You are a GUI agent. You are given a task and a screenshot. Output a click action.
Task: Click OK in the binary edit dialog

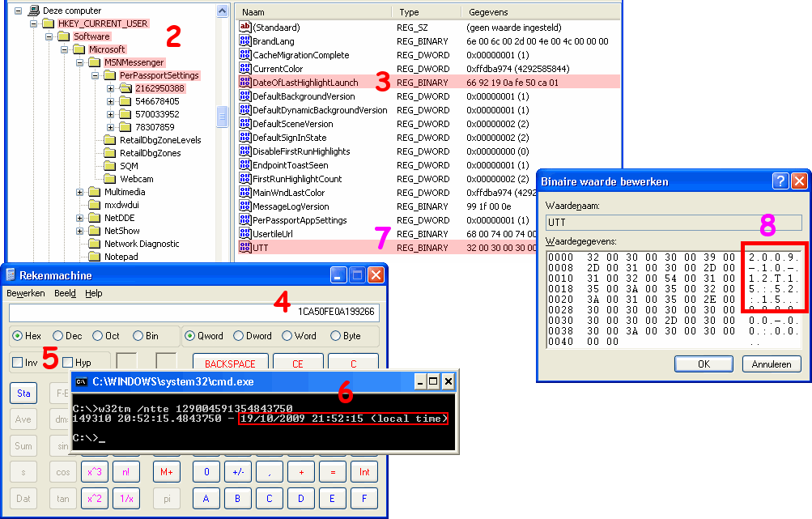coord(704,364)
